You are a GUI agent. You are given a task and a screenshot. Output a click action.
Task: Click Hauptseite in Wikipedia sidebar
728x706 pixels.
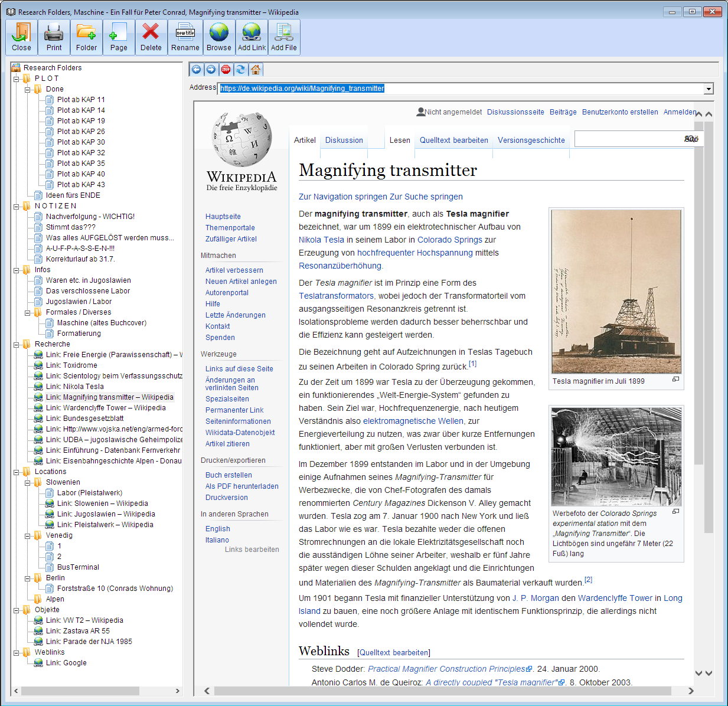pos(223,217)
